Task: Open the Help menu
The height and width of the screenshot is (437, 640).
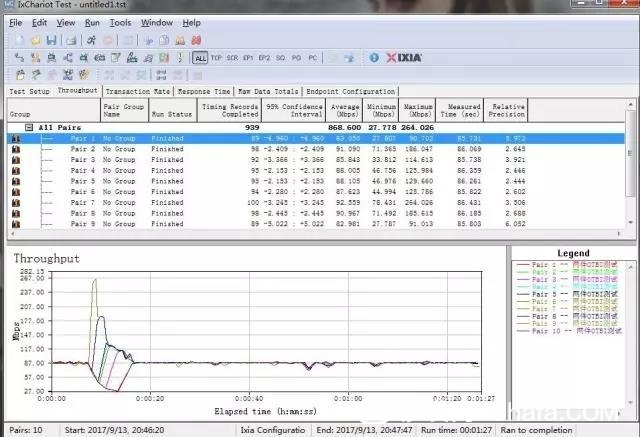Action: pyautogui.click(x=191, y=23)
